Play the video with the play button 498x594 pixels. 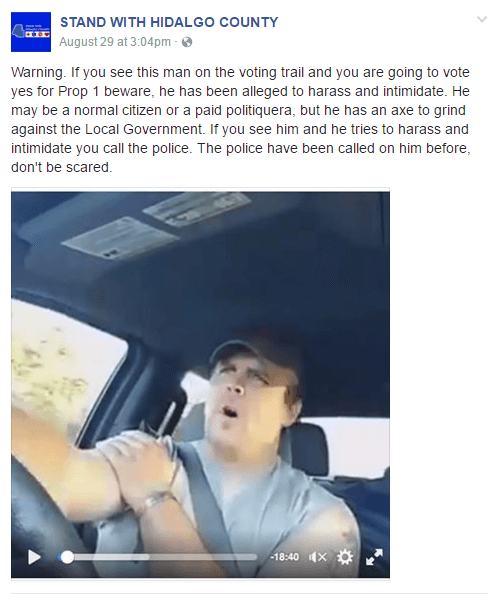point(34,557)
